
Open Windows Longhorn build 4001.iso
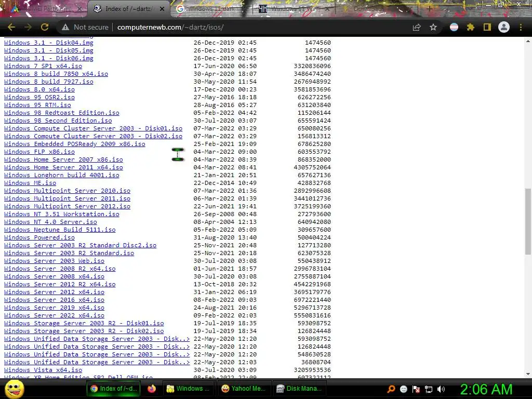point(62,176)
